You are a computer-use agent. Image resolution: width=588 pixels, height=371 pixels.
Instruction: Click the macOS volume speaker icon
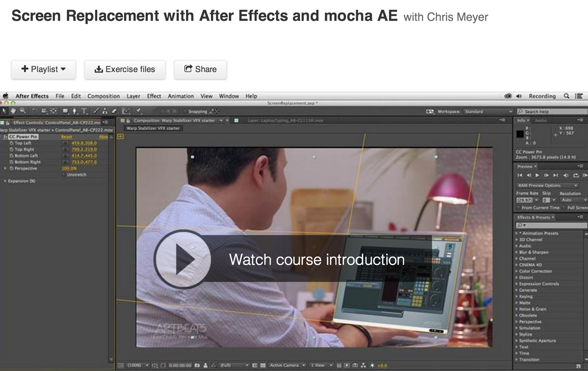[x=519, y=96]
